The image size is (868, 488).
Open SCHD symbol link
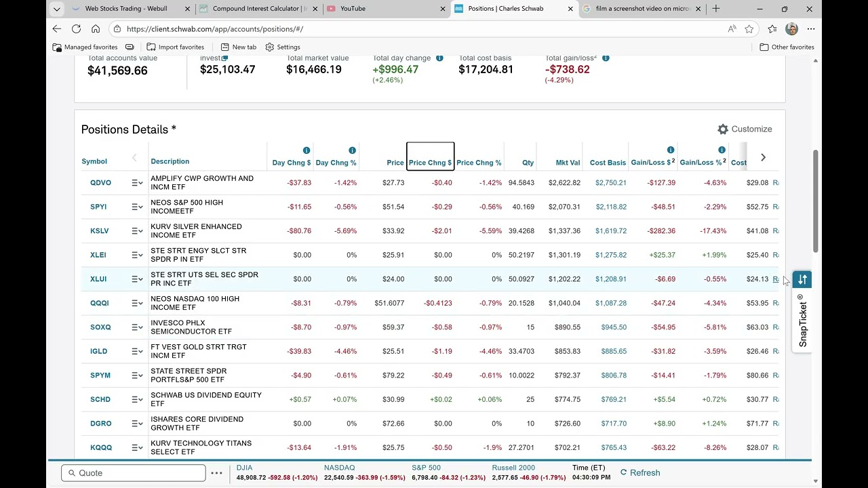(100, 399)
